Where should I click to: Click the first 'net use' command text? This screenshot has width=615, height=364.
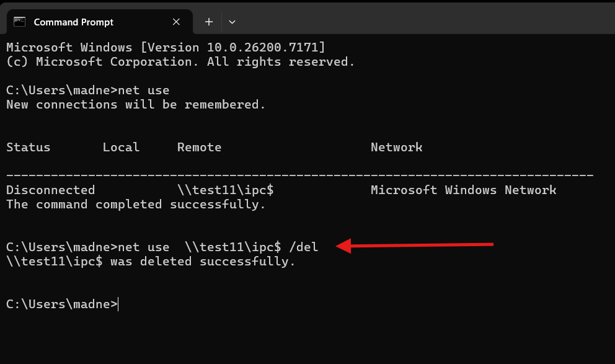[144, 90]
